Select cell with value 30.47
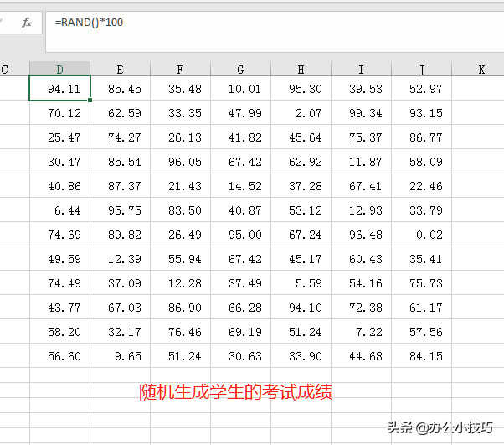 click(x=59, y=161)
